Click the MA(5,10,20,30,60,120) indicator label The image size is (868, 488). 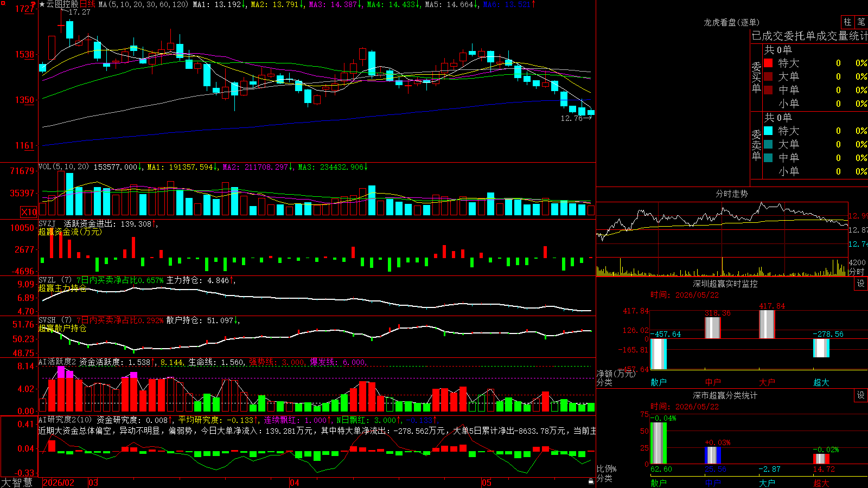point(143,4)
